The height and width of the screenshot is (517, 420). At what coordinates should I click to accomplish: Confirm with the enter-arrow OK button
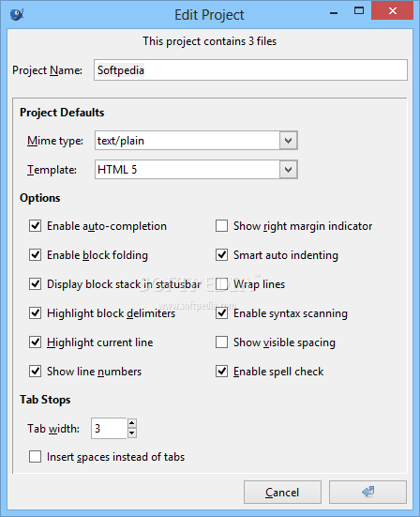tap(367, 492)
